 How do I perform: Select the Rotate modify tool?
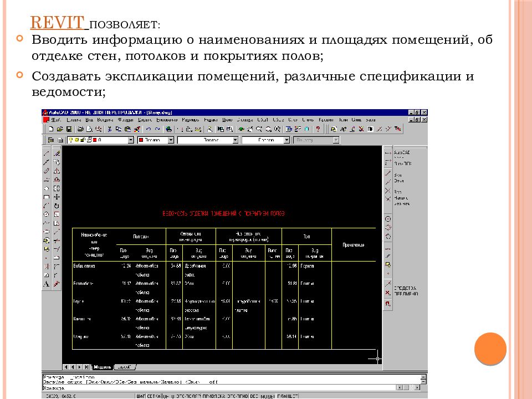(57, 206)
